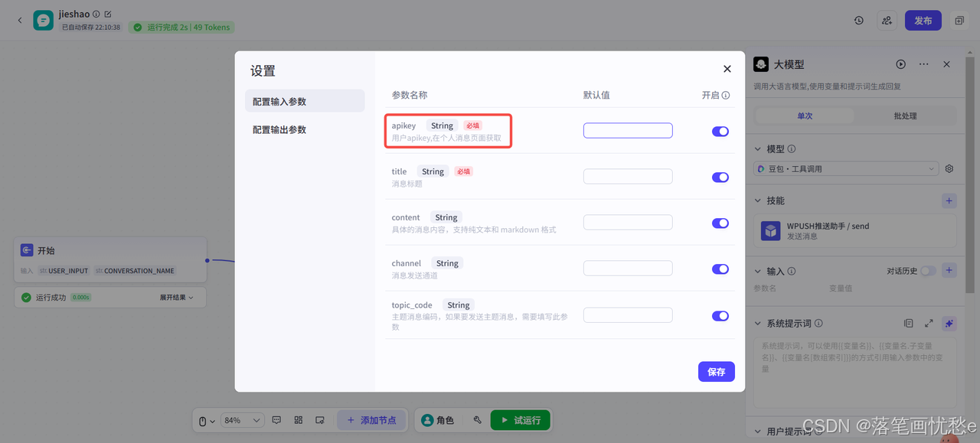Click the 保存 button
The image size is (980, 443).
click(717, 372)
